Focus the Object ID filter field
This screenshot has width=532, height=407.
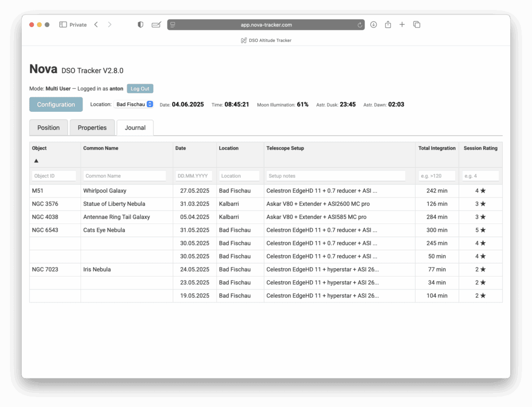(x=54, y=176)
